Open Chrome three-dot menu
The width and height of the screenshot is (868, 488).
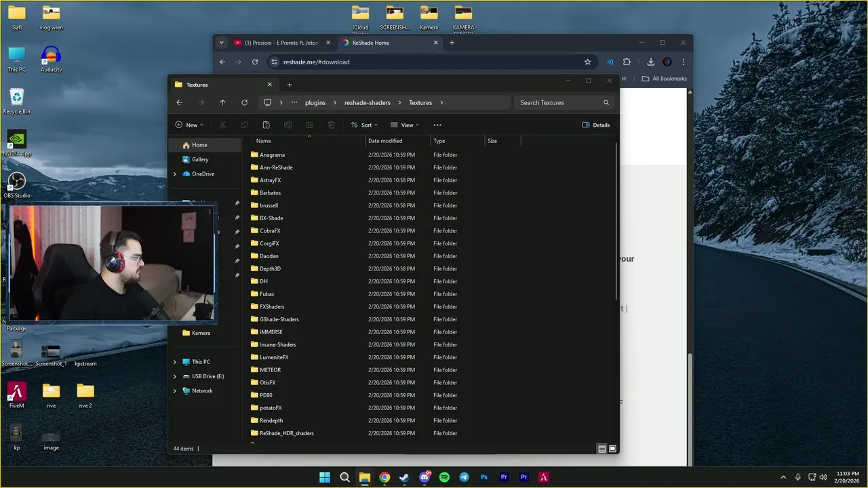683,62
